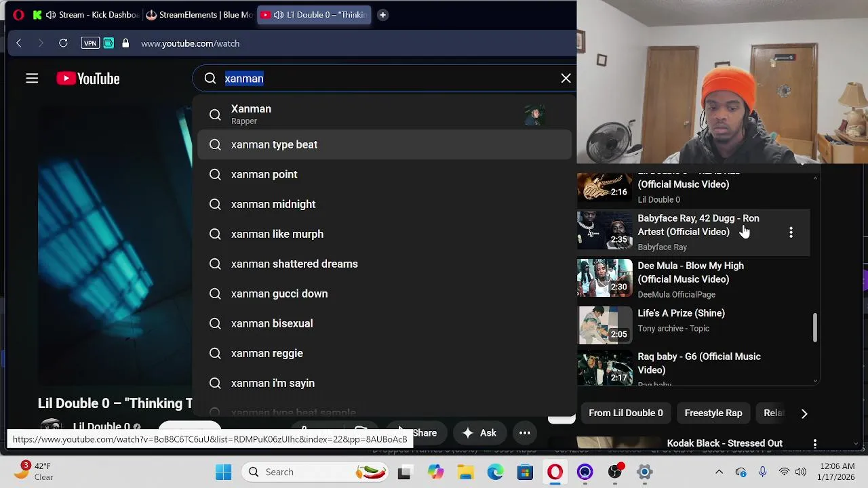
Task: Go back to the previous page
Action: (19, 43)
